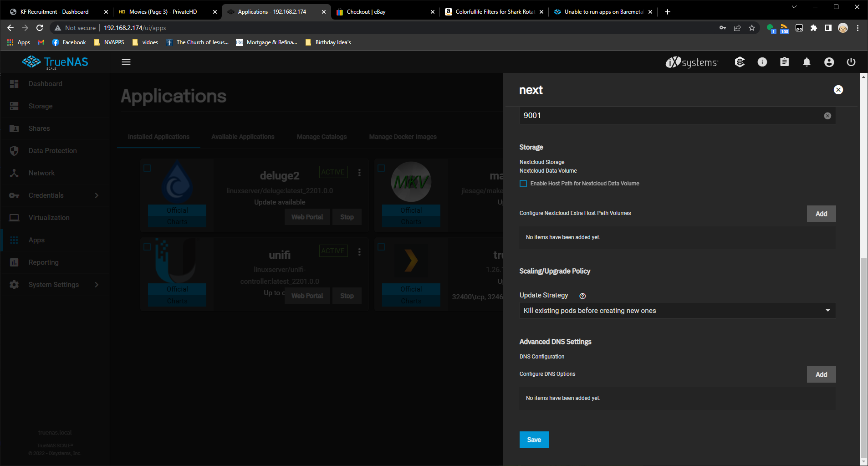Select the unifi application checkbox
Image resolution: width=868 pixels, height=466 pixels.
click(147, 247)
